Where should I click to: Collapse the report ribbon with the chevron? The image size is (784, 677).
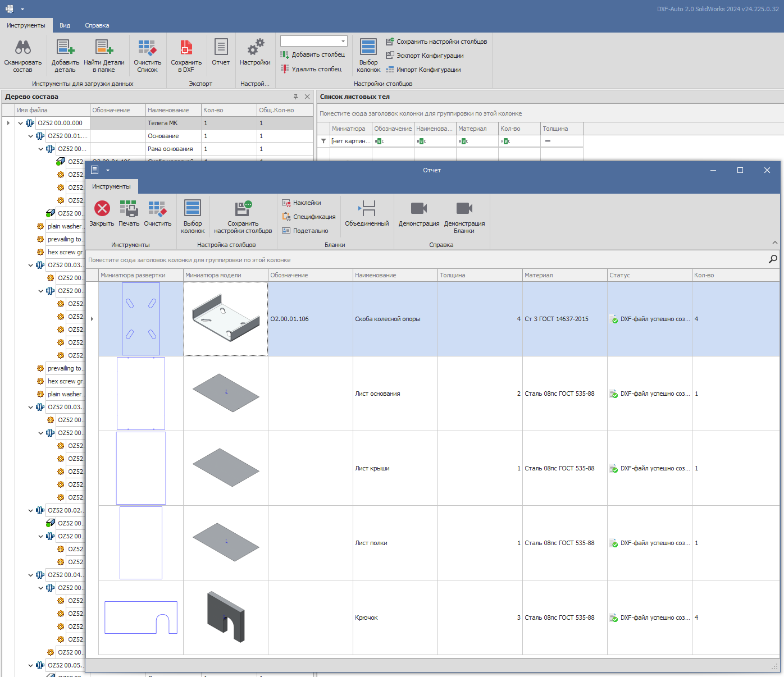[775, 243]
